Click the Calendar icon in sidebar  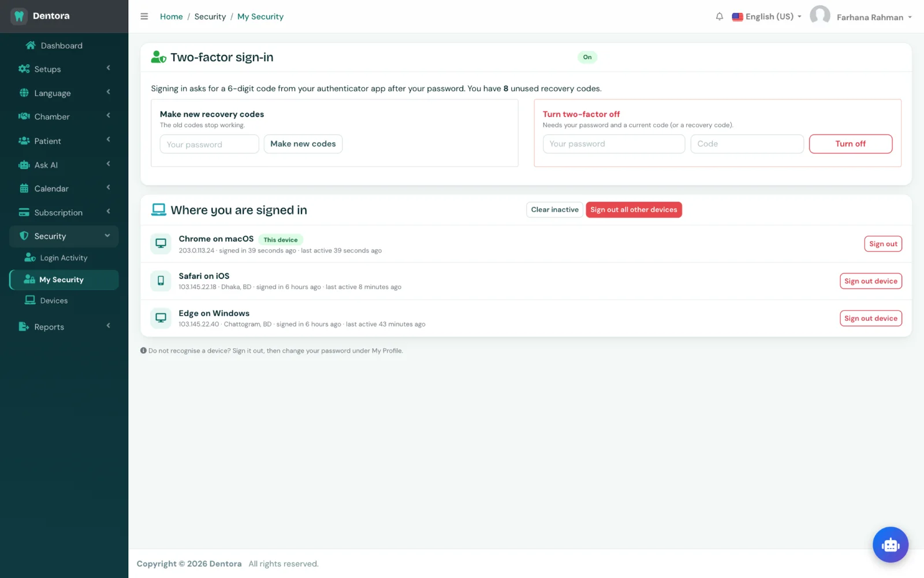[24, 188]
